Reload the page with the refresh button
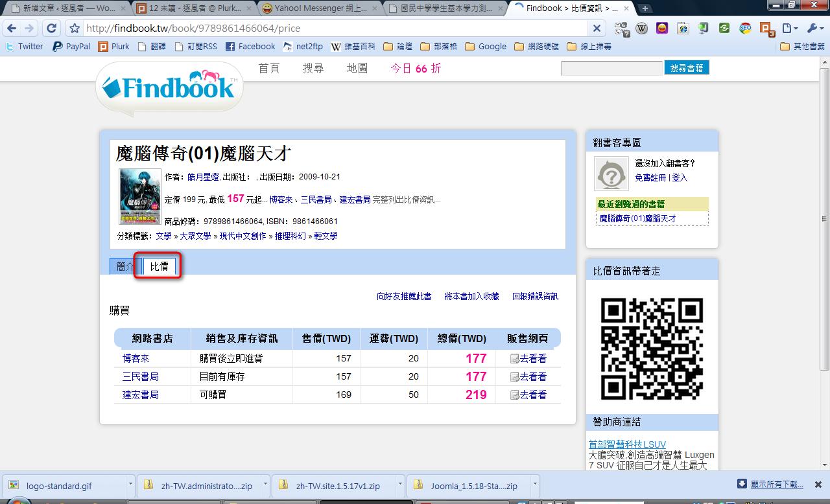Viewport: 830px width, 504px height. point(51,29)
